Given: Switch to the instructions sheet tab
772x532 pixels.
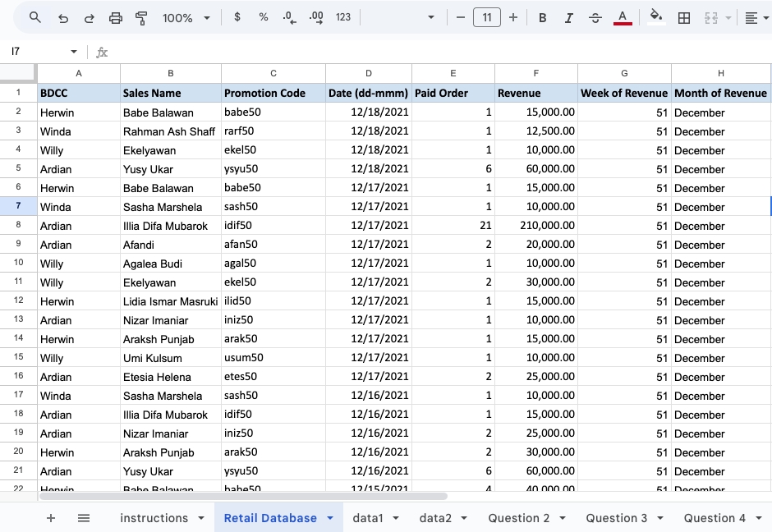Looking at the screenshot, I should tap(154, 518).
